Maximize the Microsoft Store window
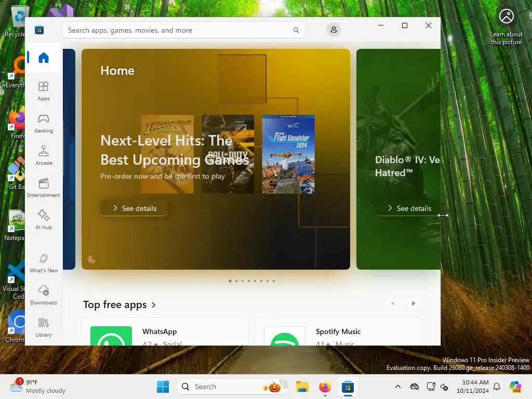Screen dimensions: 532x399 click(404, 25)
